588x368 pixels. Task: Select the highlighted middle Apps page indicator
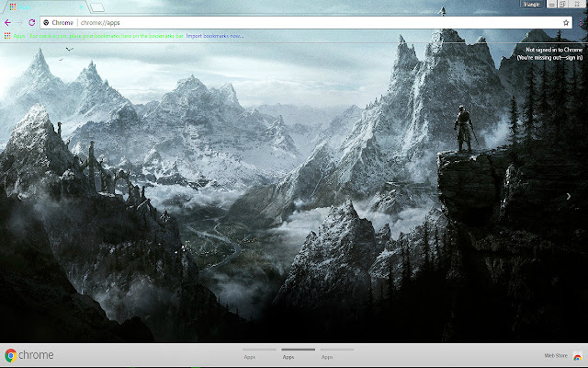[298, 353]
